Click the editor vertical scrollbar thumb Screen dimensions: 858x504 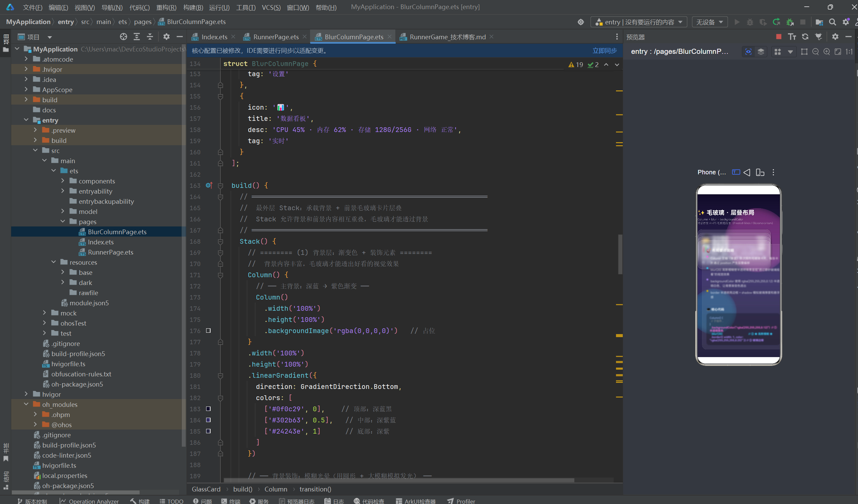click(x=620, y=255)
